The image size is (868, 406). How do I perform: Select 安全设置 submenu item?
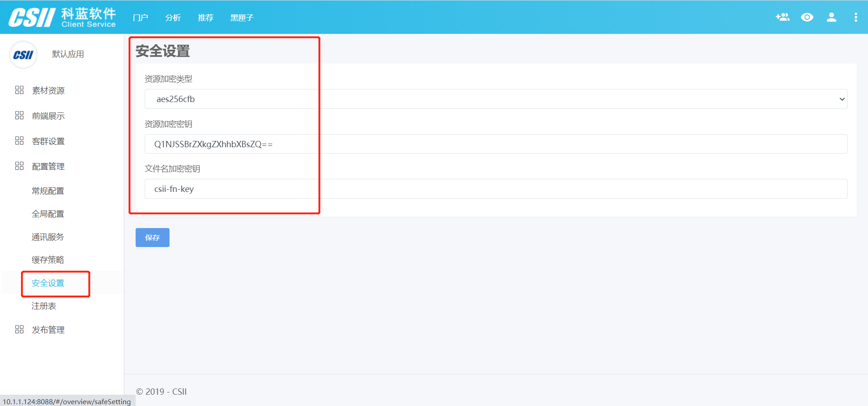(x=48, y=283)
